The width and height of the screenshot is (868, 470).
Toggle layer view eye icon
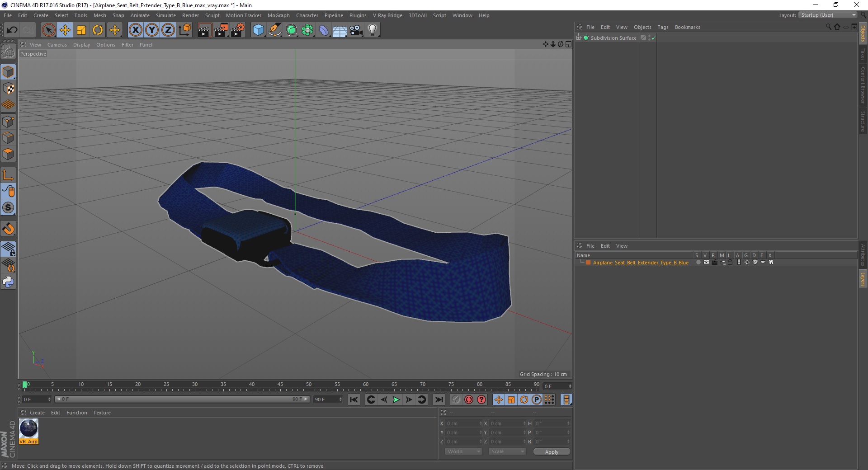(x=706, y=262)
